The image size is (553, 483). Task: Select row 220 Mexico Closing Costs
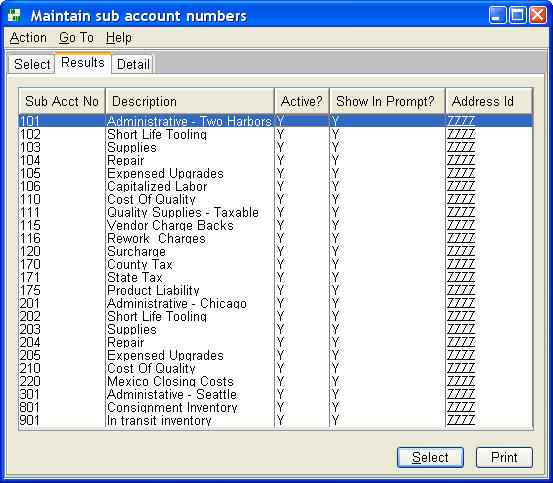coord(275,381)
